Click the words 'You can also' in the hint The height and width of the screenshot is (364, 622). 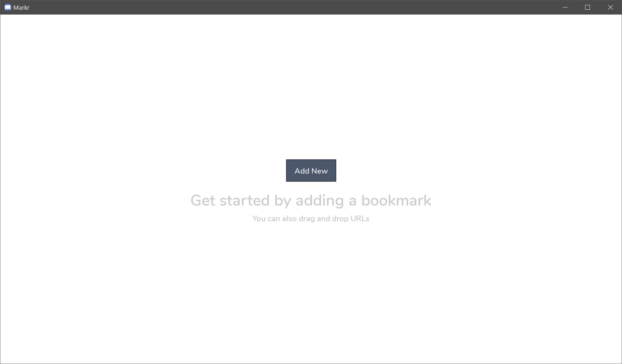click(x=274, y=219)
